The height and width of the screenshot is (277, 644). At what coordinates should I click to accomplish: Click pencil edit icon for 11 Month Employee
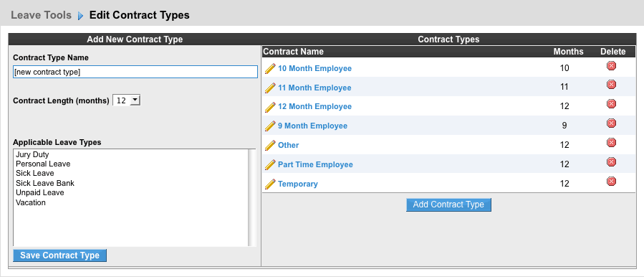tap(270, 88)
